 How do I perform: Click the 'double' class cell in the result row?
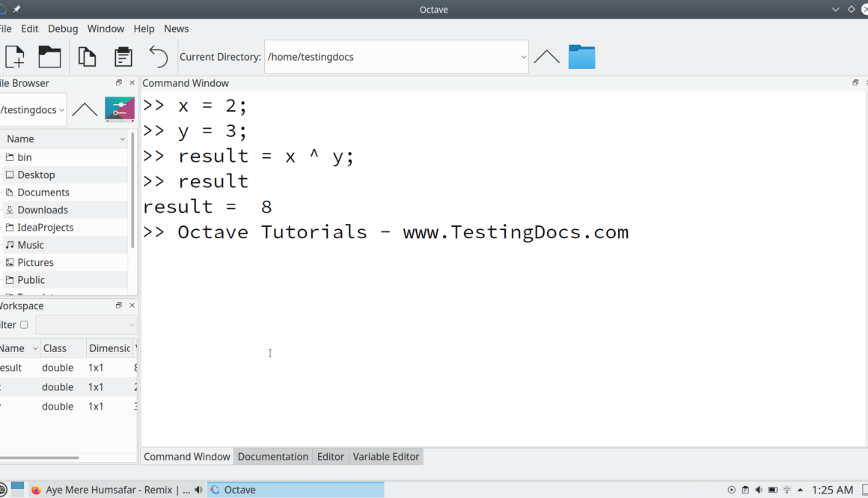(x=58, y=368)
